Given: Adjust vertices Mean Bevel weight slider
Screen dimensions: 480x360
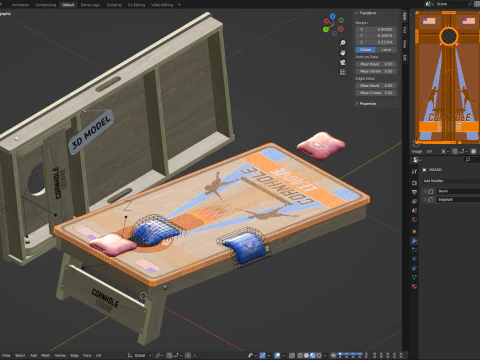Looking at the screenshot, I should tap(376, 64).
